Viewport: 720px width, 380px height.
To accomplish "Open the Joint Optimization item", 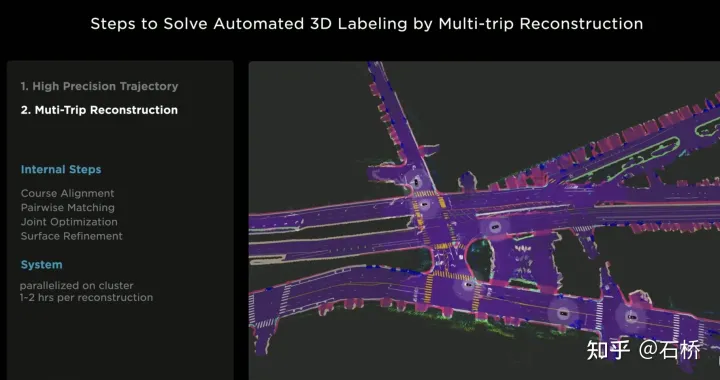I will point(69,222).
